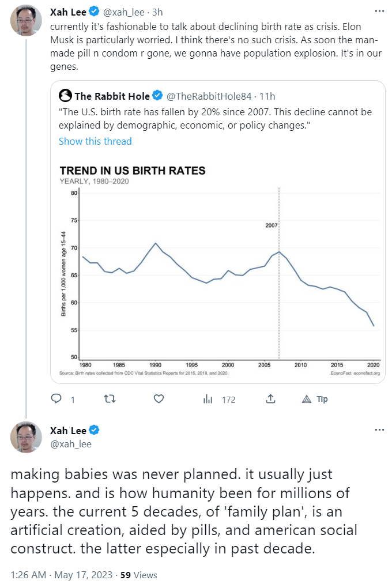Click The Rabbit Hole avatar icon
392x584 pixels.
tap(65, 96)
